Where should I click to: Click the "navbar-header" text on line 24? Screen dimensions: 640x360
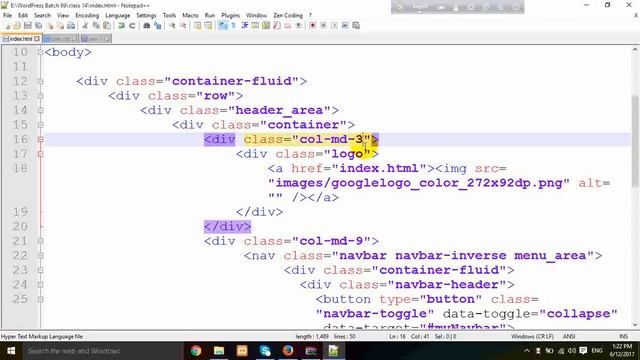[x=447, y=284]
